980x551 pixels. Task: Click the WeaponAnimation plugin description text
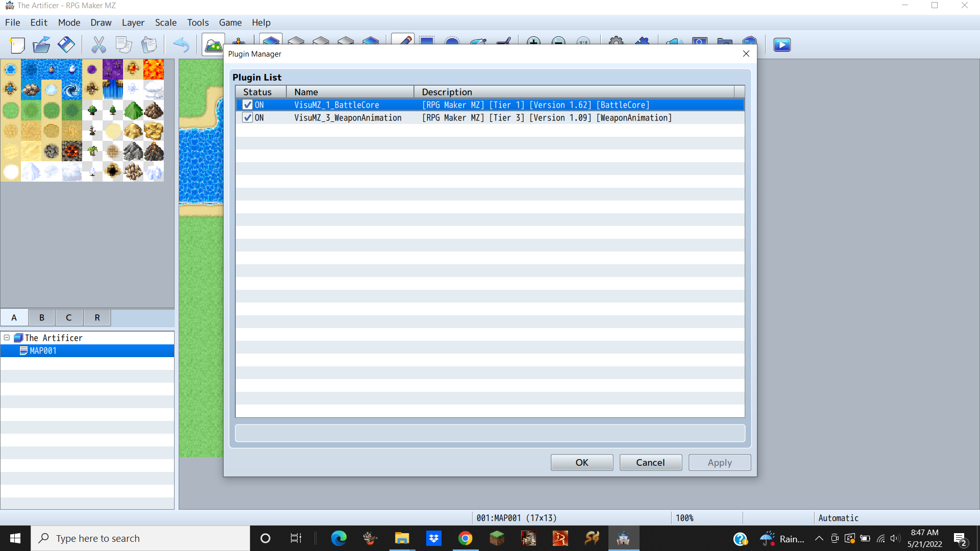pos(547,117)
